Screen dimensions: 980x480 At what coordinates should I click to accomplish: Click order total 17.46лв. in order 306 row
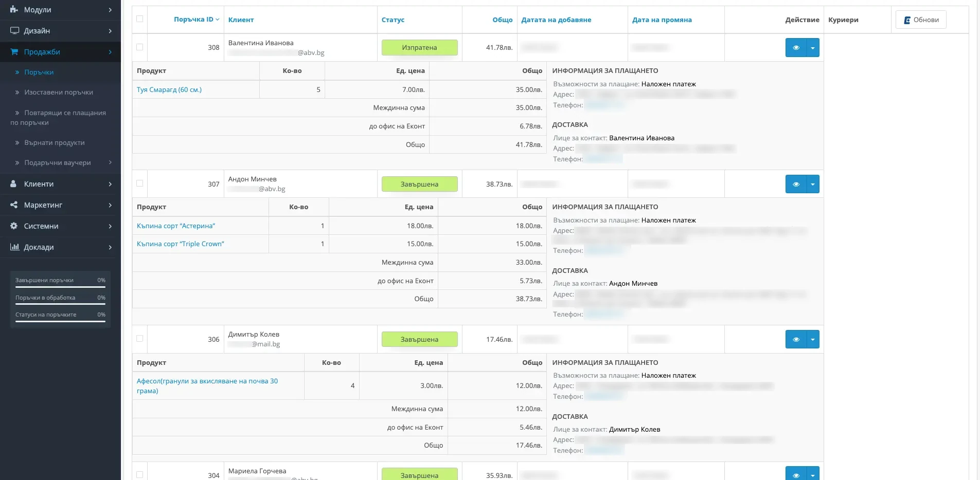click(500, 339)
